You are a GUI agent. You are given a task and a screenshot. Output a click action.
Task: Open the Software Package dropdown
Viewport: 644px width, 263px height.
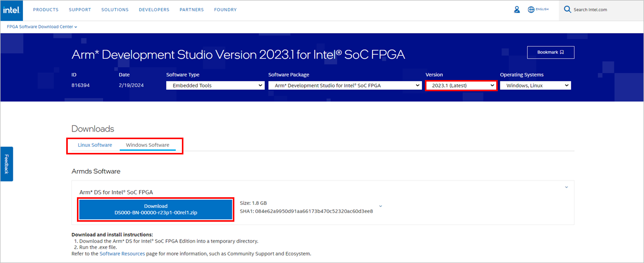point(345,86)
